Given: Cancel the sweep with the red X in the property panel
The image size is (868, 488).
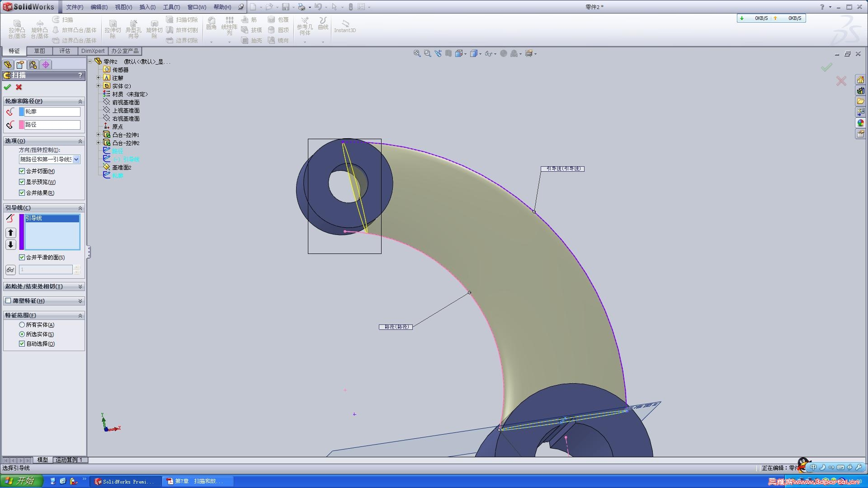Looking at the screenshot, I should [19, 87].
